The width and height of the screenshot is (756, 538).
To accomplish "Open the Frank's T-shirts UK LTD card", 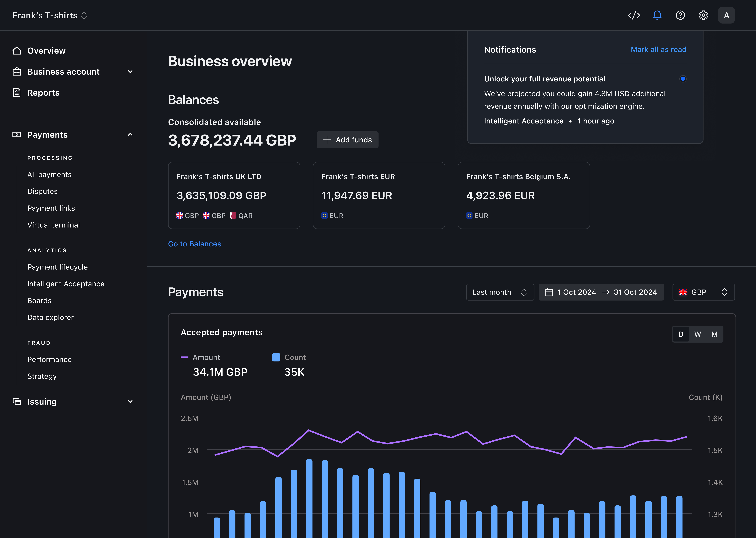I will click(234, 195).
